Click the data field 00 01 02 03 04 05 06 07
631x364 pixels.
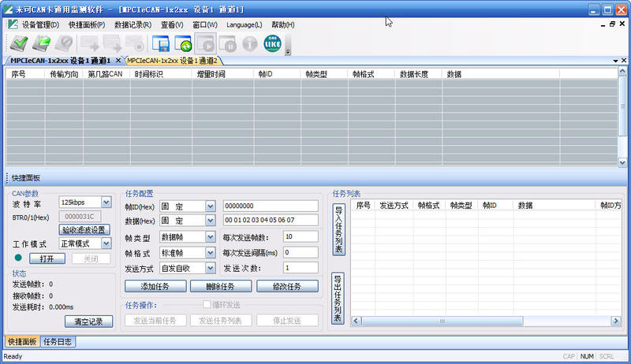(x=271, y=220)
